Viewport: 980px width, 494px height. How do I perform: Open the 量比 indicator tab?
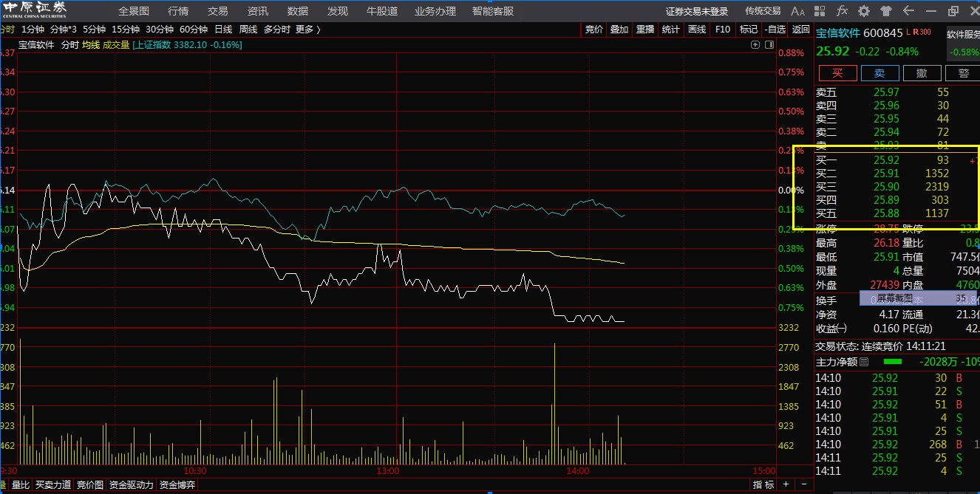21,485
